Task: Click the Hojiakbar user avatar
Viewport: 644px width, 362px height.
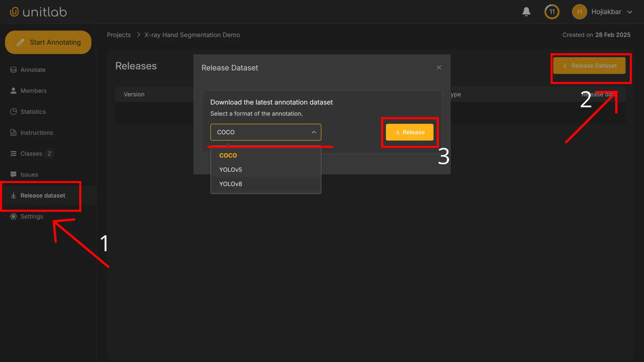Action: (x=579, y=12)
